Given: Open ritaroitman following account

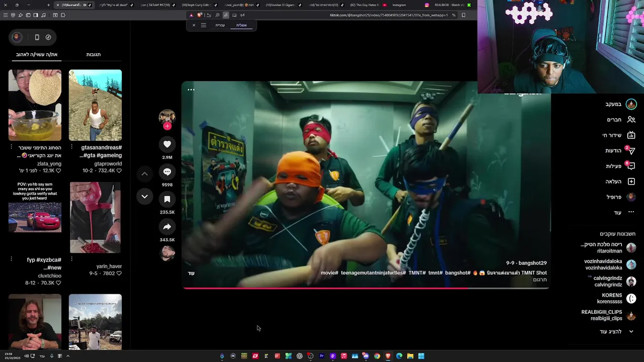Looking at the screenshot, I should (608, 248).
